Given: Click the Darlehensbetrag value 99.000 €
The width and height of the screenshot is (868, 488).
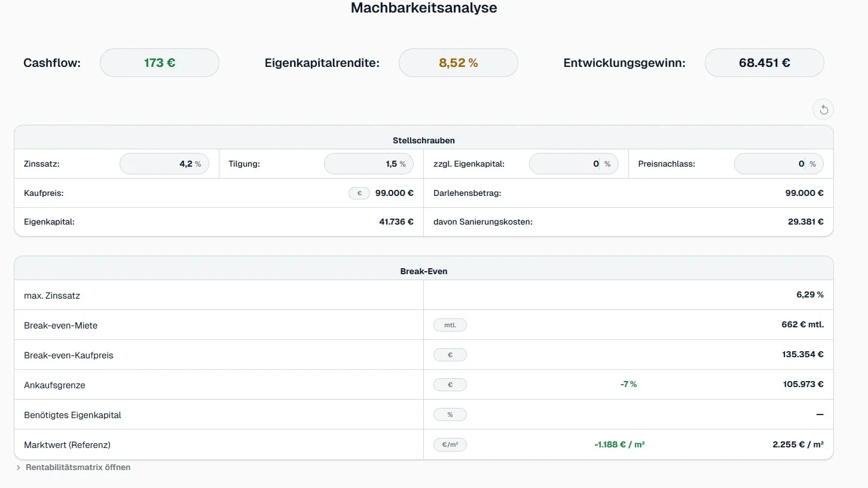Looking at the screenshot, I should click(x=805, y=193).
